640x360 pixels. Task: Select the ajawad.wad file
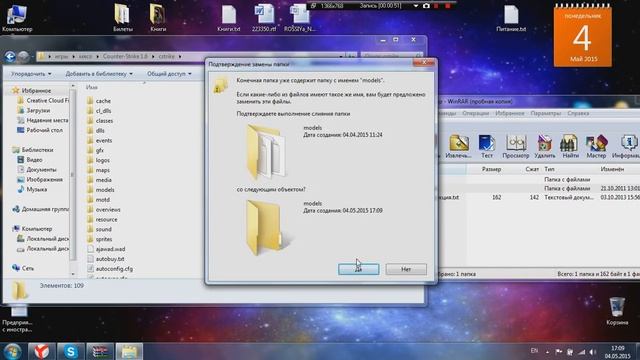(106, 249)
